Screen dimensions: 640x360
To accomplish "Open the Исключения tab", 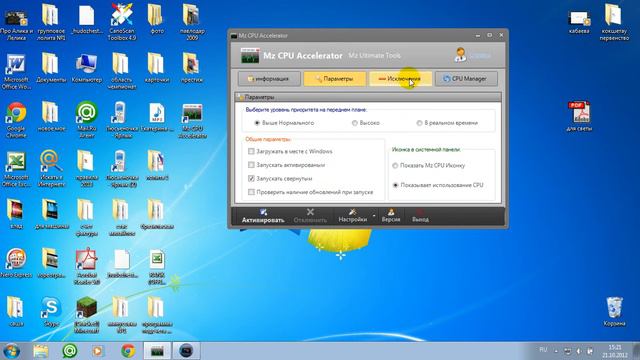I will 400,79.
